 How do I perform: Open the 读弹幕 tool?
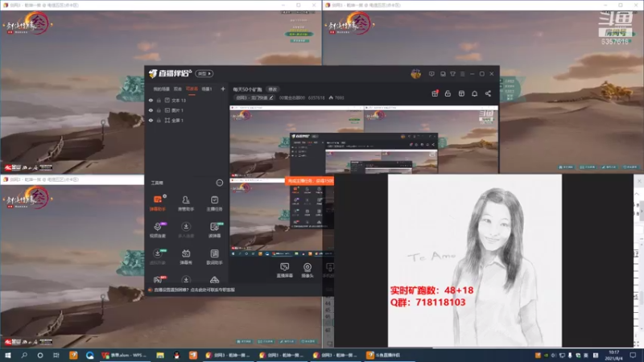(214, 230)
